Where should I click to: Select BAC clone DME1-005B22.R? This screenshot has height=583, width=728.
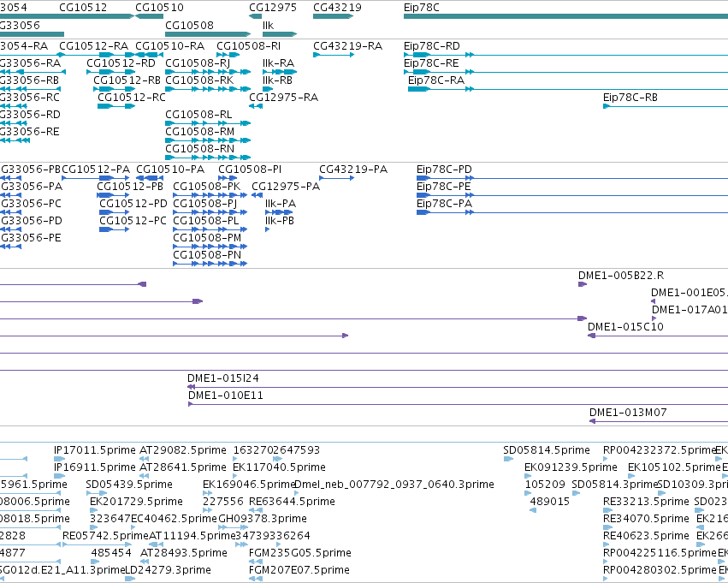tap(621, 276)
